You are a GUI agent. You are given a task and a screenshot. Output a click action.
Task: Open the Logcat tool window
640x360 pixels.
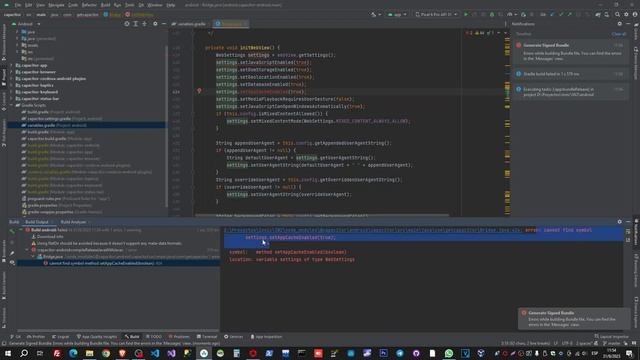pos(60,337)
